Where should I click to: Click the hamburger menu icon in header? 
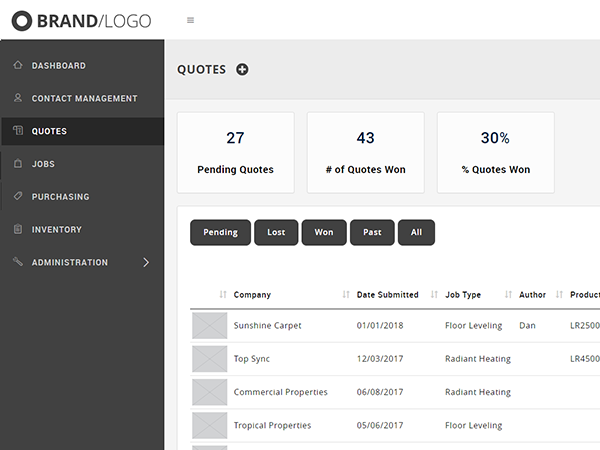click(191, 20)
